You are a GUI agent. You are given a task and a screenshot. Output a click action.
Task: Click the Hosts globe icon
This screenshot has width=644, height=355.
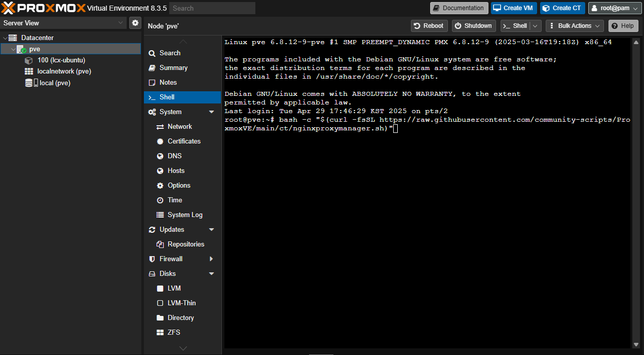point(160,171)
